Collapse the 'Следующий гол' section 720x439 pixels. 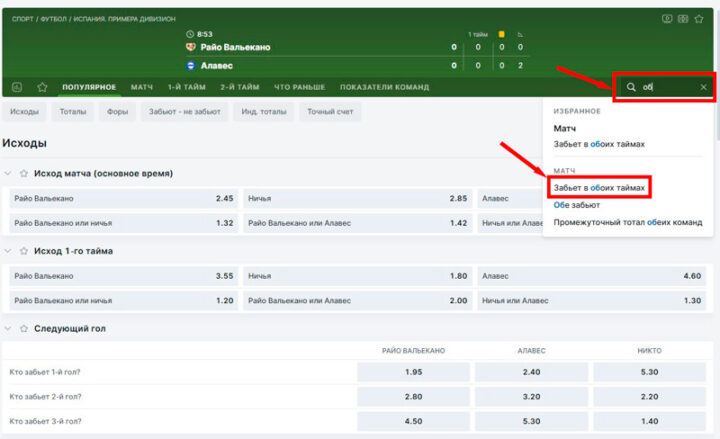click(x=9, y=328)
